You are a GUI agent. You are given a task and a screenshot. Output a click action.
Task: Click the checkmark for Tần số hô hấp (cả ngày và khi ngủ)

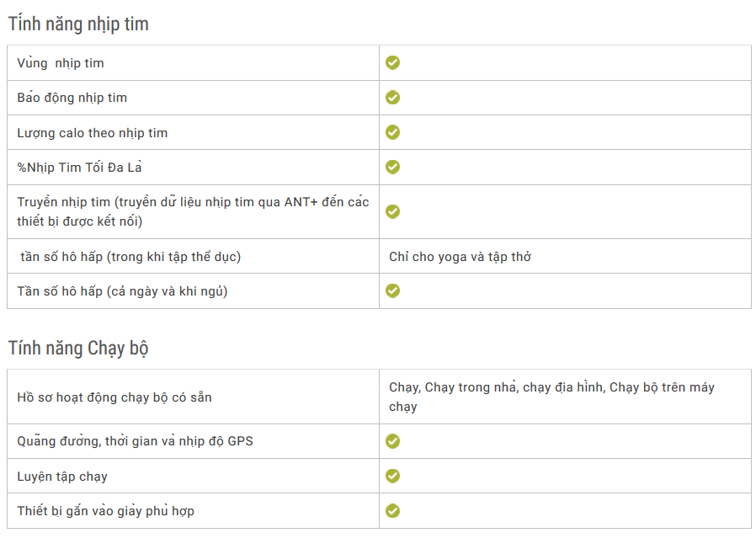click(392, 290)
